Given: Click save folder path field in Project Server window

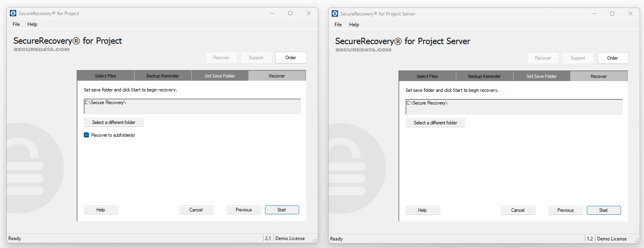Looking at the screenshot, I should [x=513, y=107].
